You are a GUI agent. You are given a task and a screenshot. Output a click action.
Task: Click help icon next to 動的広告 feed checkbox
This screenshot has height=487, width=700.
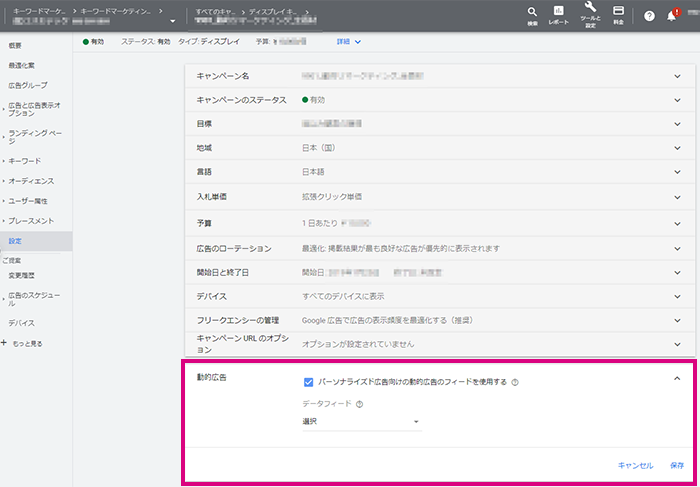[515, 382]
